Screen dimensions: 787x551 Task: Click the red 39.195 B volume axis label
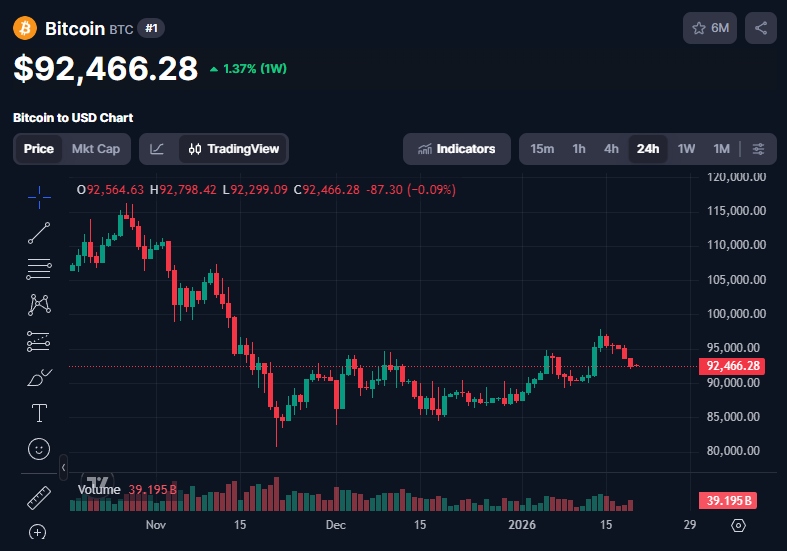[728, 500]
